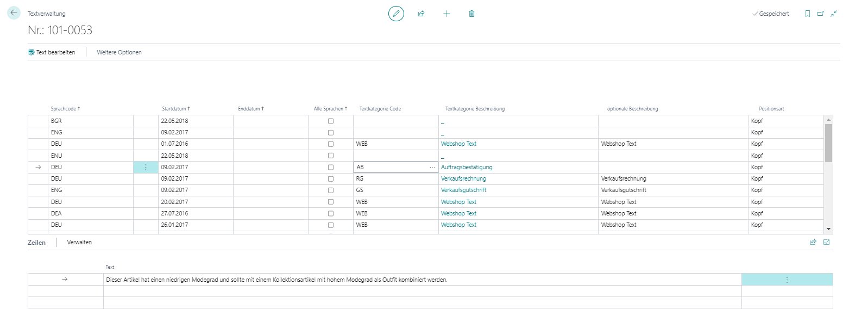Screen dimensions: 868x309
Task: Sort by Sprachcode column header
Action: [x=65, y=109]
